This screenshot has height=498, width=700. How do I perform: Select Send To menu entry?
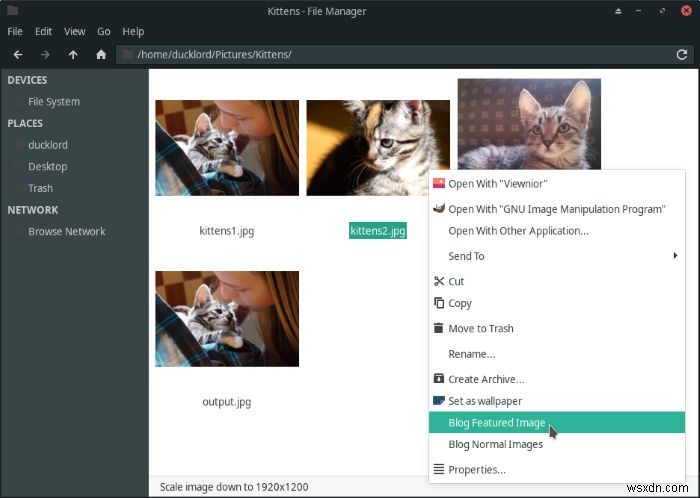pos(557,256)
